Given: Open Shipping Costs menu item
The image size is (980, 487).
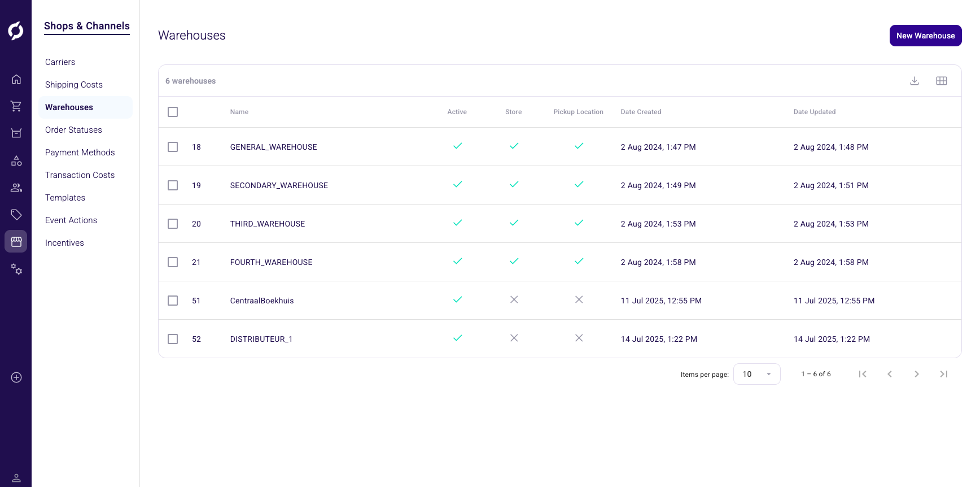Looking at the screenshot, I should pyautogui.click(x=74, y=85).
